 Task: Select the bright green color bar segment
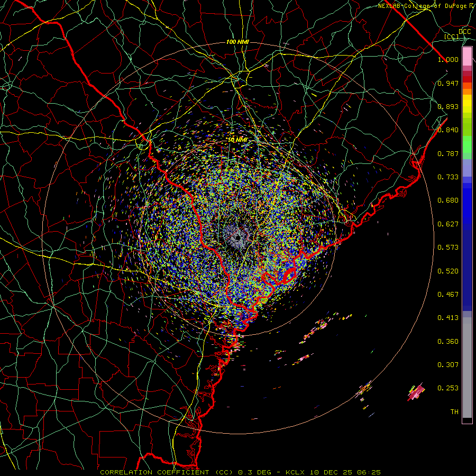[x=467, y=144]
